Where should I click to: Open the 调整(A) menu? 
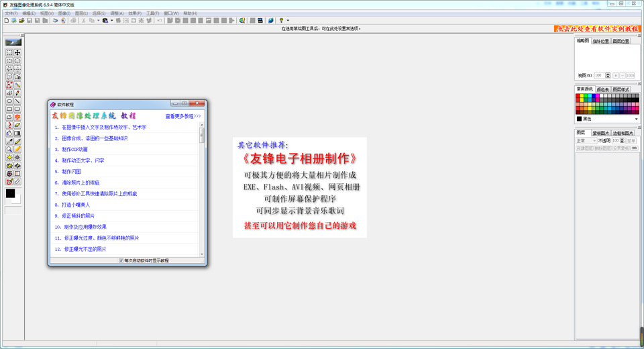tap(117, 13)
